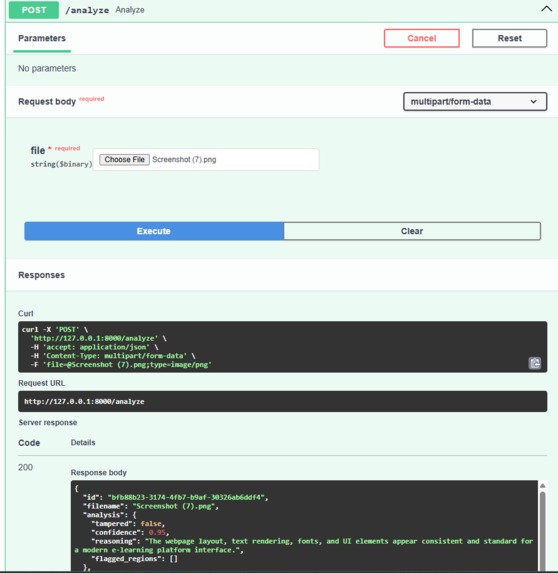The width and height of the screenshot is (558, 573).
Task: Click the green POST method badge
Action: click(x=34, y=10)
